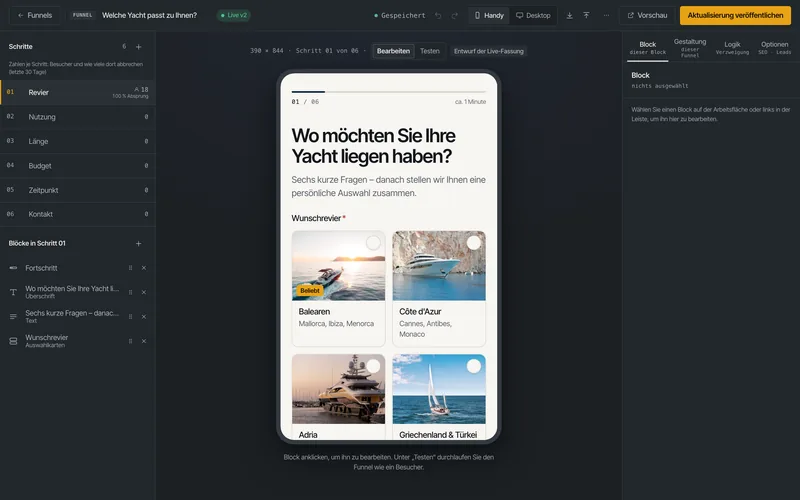Click the sailboat image for Griechenland
800x500 pixels.
click(439, 389)
